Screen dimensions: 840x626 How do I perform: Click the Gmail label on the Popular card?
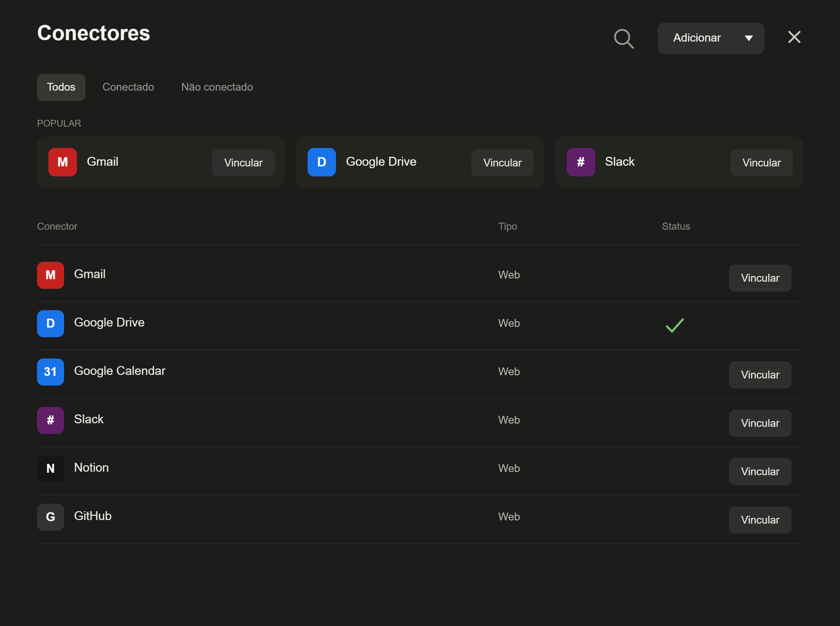tap(102, 162)
